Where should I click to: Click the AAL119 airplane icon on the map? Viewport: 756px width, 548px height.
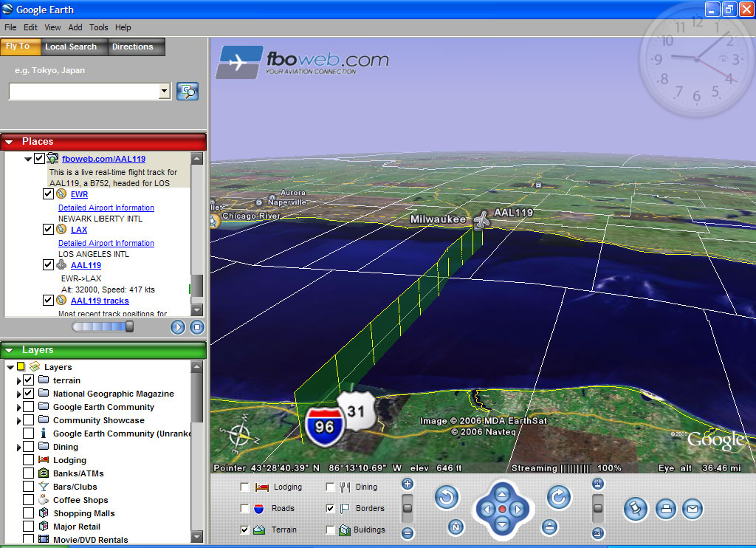pos(481,220)
